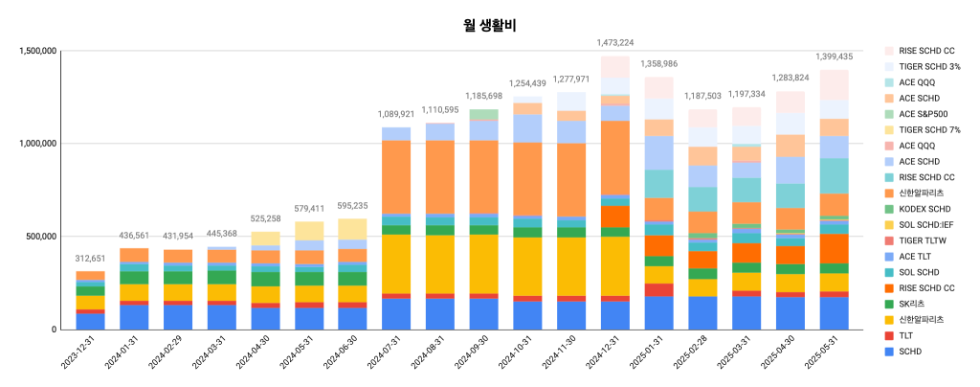Select the KODEX SCHD legend entry

(x=920, y=209)
